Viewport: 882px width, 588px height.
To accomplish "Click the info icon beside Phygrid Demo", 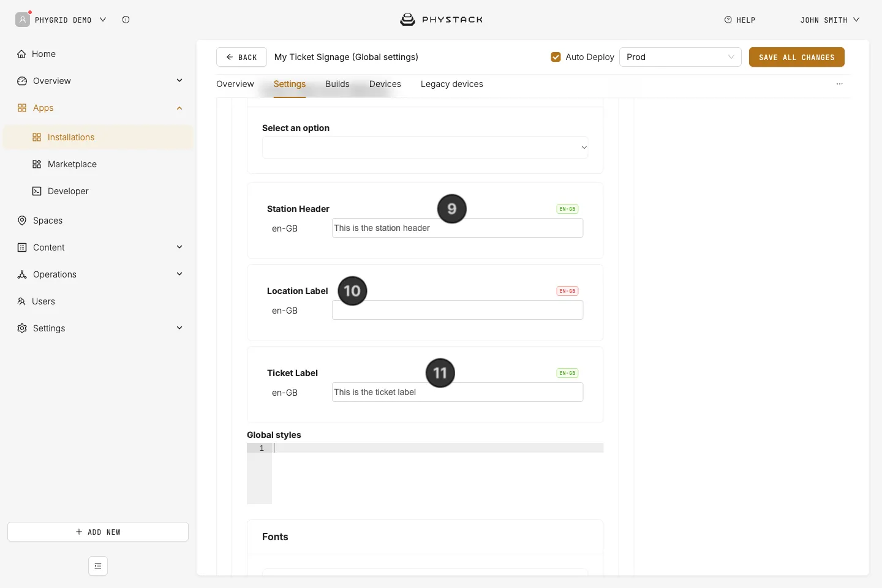I will (x=126, y=20).
